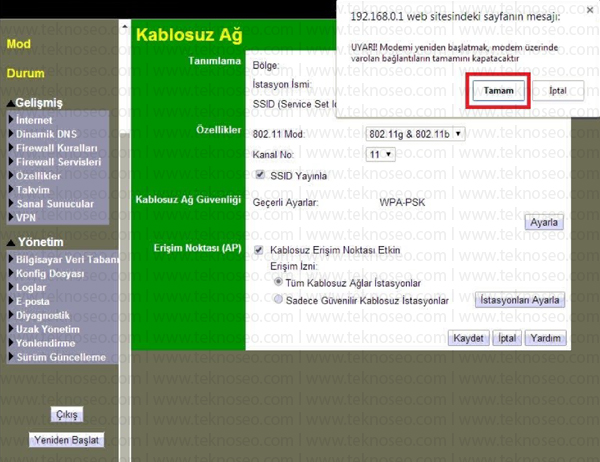600x462 pixels.
Task: Click the Yeniden Başlat button
Action: [x=67, y=440]
